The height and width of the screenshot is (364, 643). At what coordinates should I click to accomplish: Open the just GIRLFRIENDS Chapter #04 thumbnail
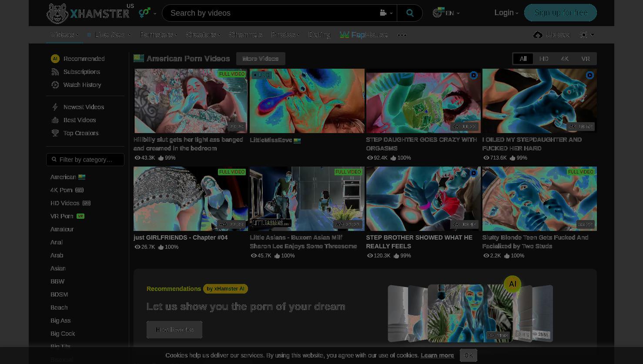pos(191,199)
